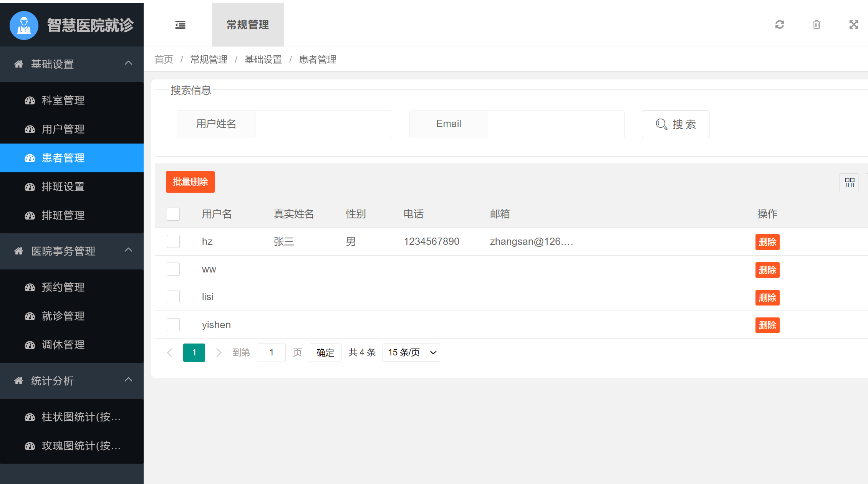Click page 1 in the pagination bar
Image resolution: width=868 pixels, height=484 pixels.
194,352
